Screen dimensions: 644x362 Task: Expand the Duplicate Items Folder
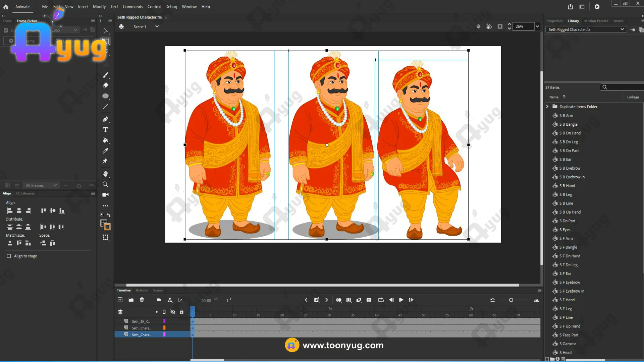click(x=547, y=107)
